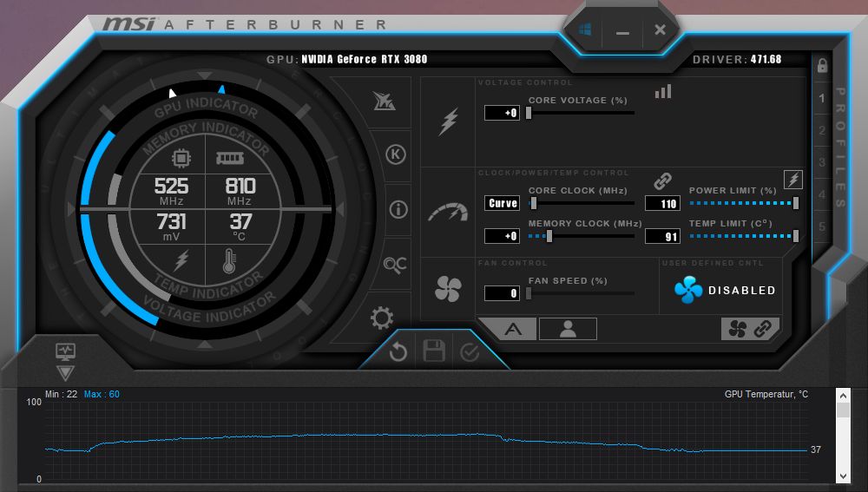Click the 'Max : 60' graph text
This screenshot has height=492, width=868.
pos(102,394)
